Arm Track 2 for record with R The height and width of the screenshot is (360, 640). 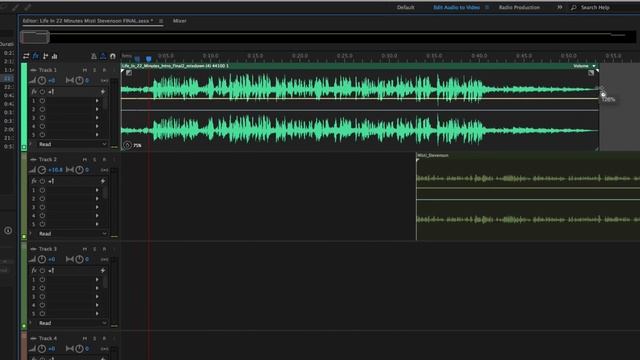(104, 160)
